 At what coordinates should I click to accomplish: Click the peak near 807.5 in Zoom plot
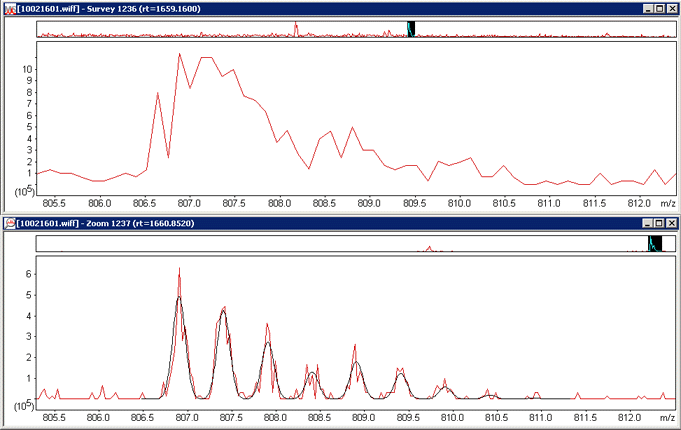(x=224, y=307)
